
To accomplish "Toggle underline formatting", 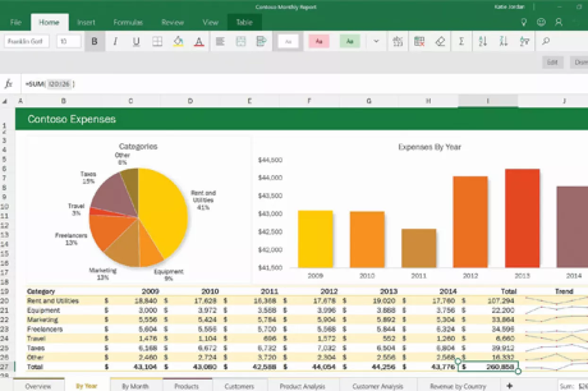I will pyautogui.click(x=136, y=41).
